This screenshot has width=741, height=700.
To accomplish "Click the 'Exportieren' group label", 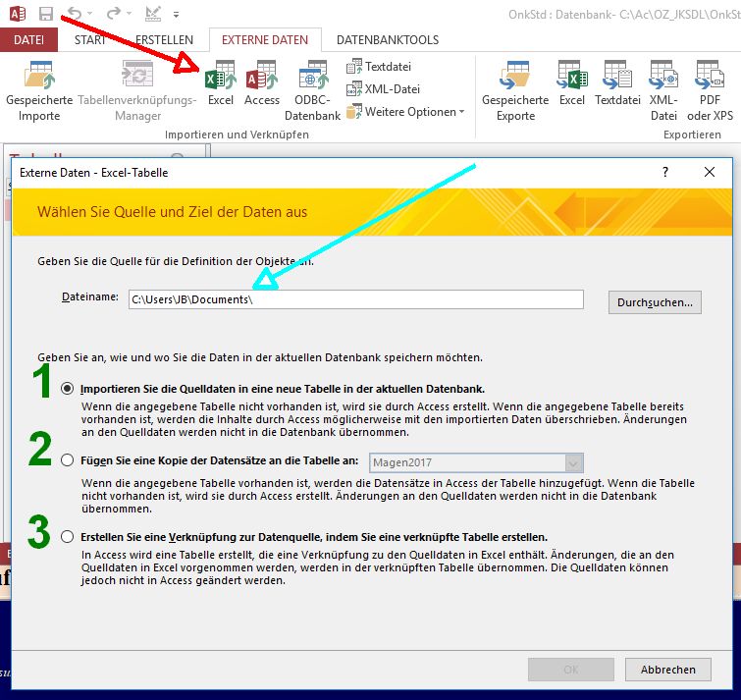I will pyautogui.click(x=692, y=135).
